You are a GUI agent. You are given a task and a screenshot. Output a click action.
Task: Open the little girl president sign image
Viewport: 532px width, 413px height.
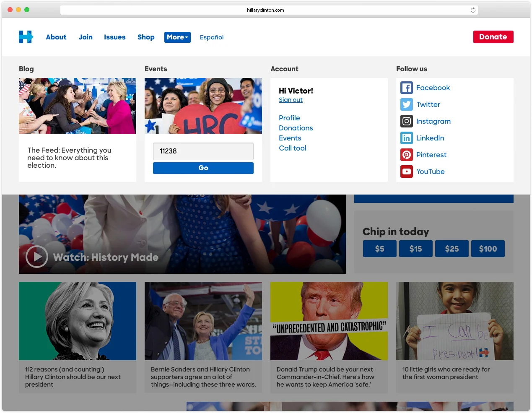point(455,321)
